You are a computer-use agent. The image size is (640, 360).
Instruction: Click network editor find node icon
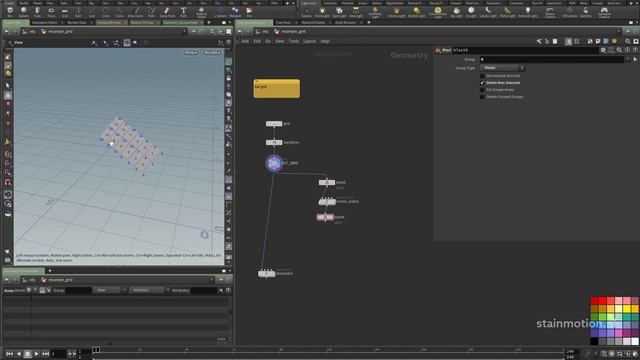(628, 41)
